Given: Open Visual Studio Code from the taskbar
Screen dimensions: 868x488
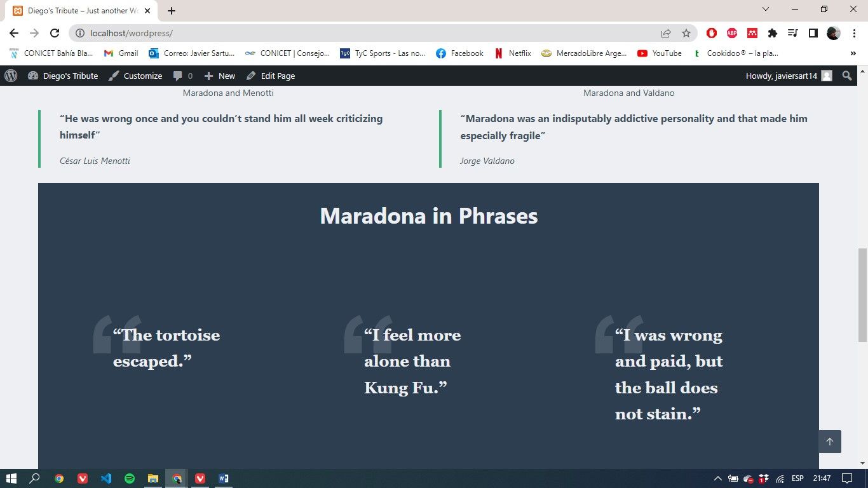Looking at the screenshot, I should 106,478.
